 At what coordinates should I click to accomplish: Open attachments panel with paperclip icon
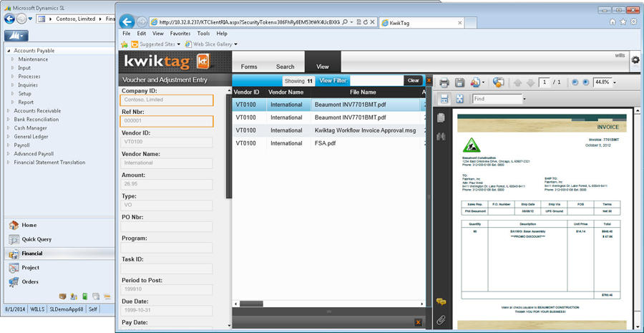(441, 320)
